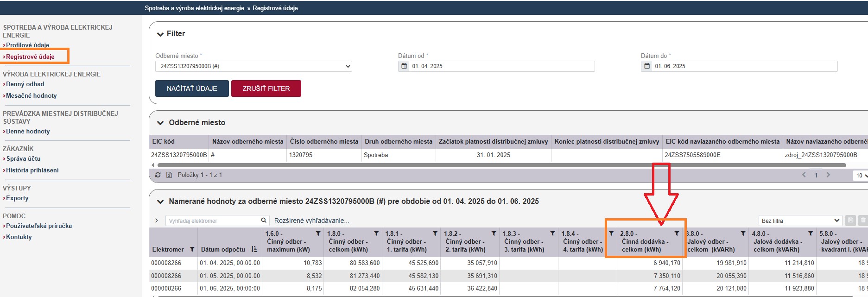This screenshot has width=868, height=297.
Task: Open the Bez filtra dropdown
Action: tap(800, 221)
